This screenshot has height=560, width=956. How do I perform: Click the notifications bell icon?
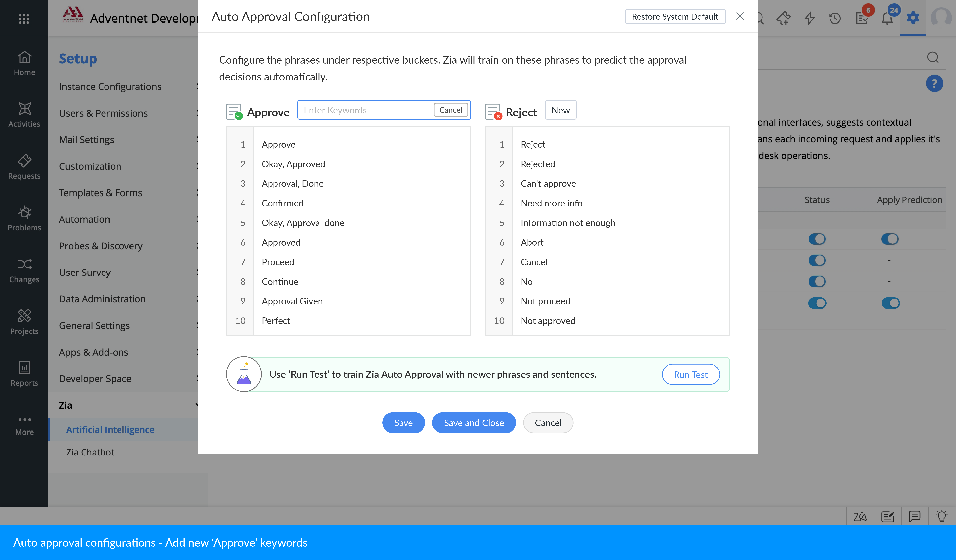[x=887, y=18]
